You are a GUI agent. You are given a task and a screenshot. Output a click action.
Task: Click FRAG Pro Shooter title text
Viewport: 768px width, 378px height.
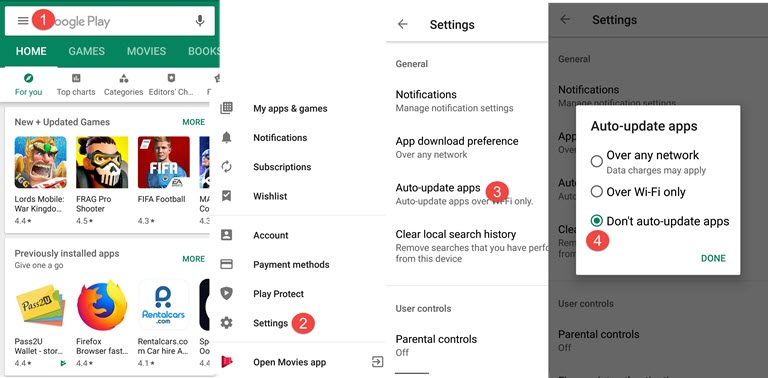94,204
